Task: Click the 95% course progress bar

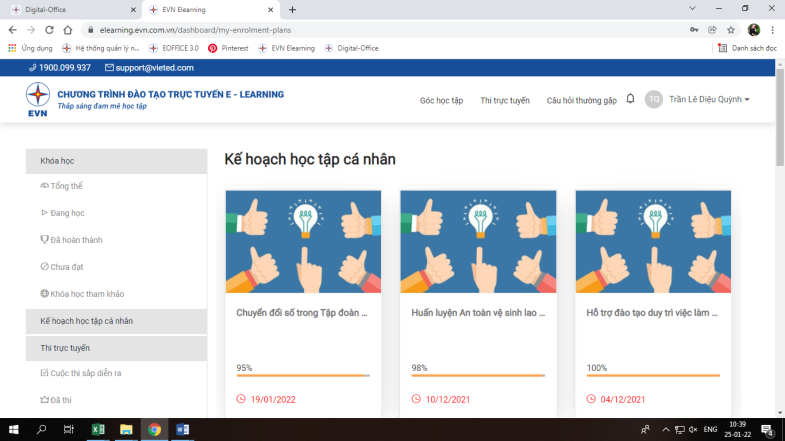Action: [303, 376]
